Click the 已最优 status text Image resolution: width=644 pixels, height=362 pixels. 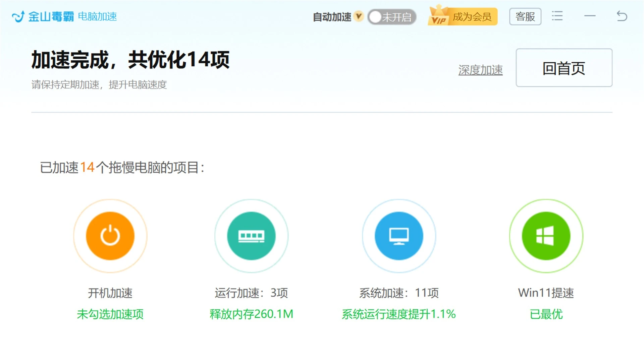(x=546, y=314)
